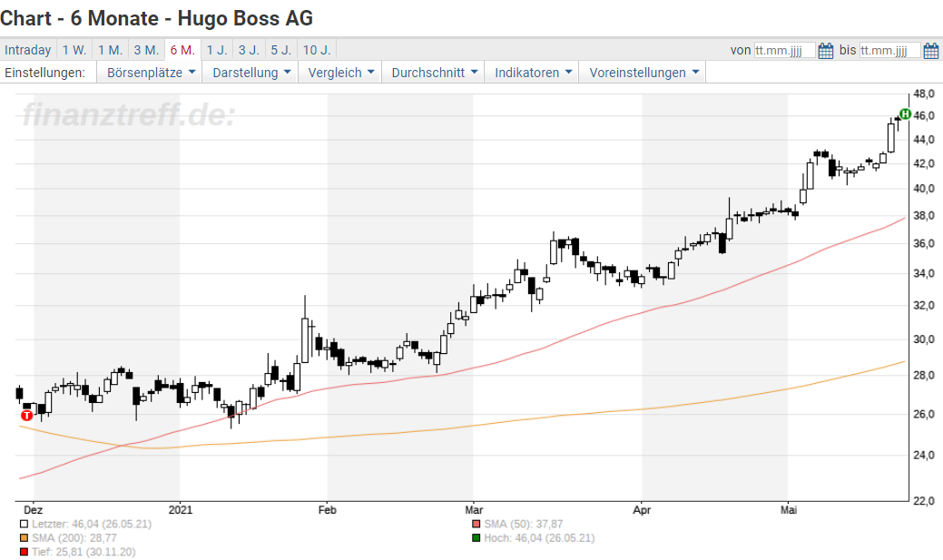Click the 'bis' end date input field
The image size is (943, 560).
click(x=890, y=51)
